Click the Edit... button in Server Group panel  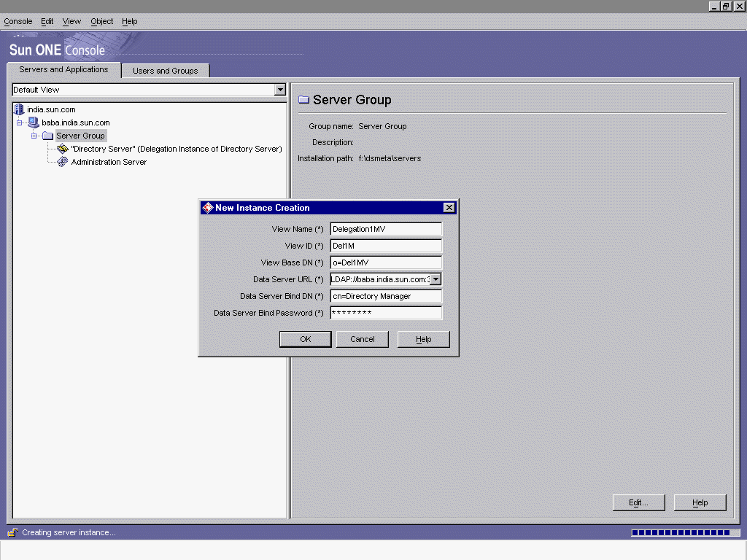tap(638, 502)
